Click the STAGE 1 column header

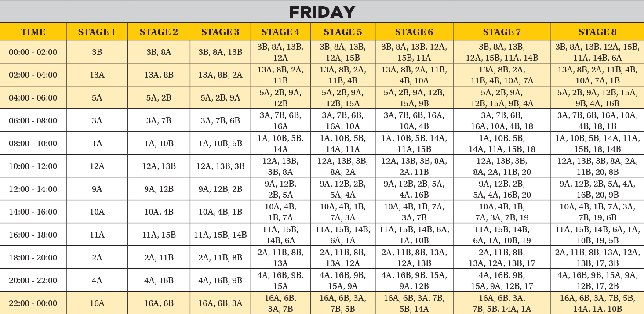(x=97, y=32)
